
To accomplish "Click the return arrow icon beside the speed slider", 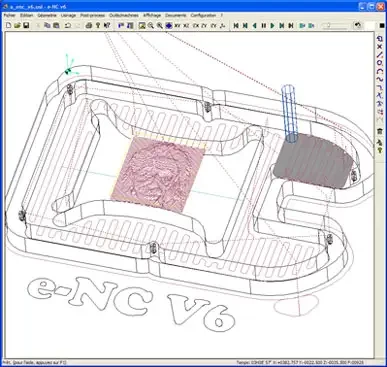I will [x=357, y=25].
